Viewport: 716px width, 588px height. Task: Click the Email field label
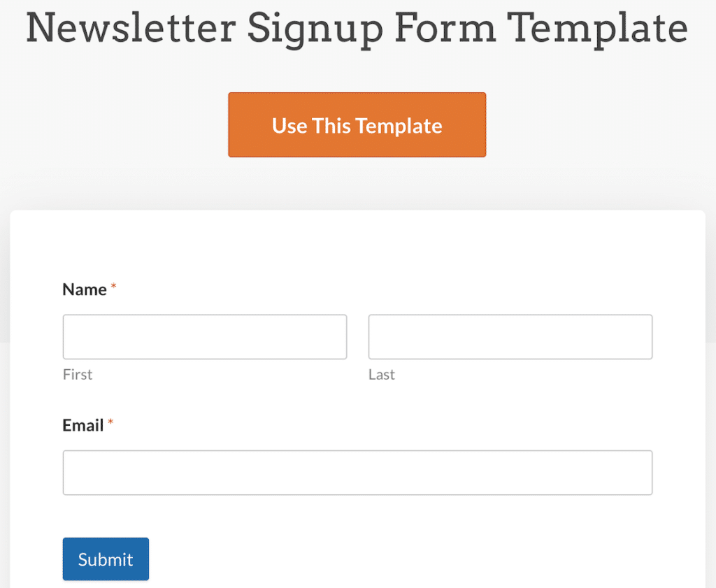[x=83, y=424]
